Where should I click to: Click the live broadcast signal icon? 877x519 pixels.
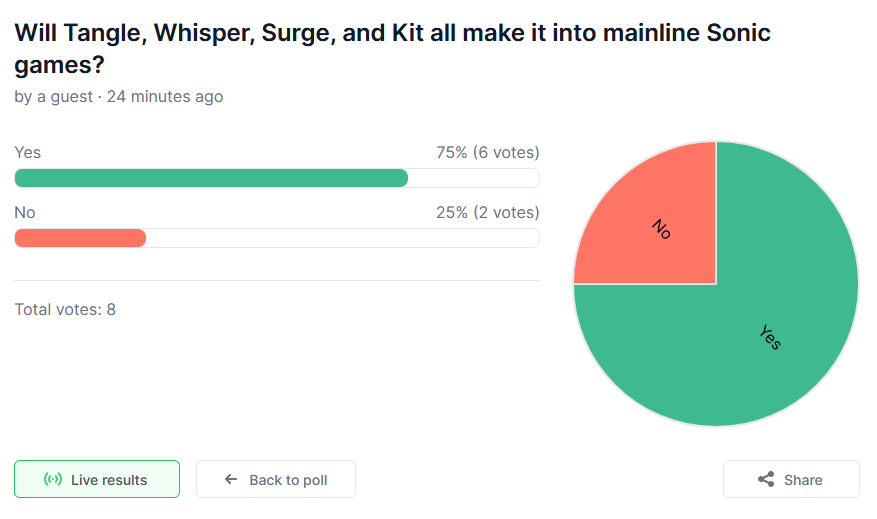[x=53, y=480]
